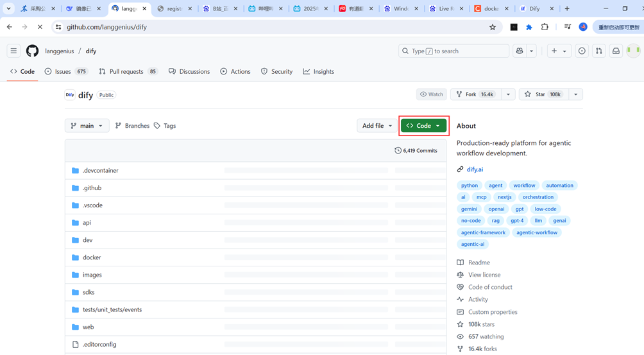Open the docker folder
The image size is (644, 355).
92,257
